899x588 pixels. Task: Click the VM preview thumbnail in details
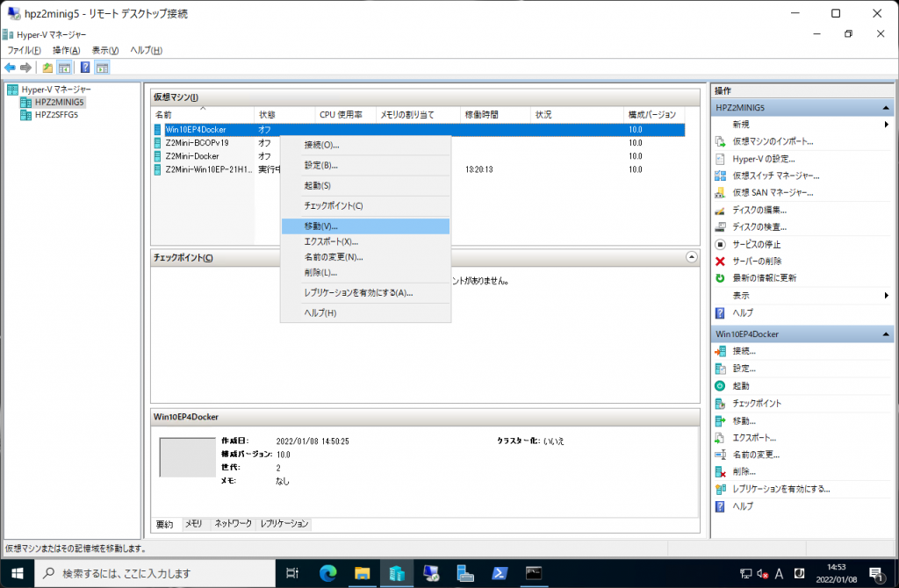[x=188, y=457]
